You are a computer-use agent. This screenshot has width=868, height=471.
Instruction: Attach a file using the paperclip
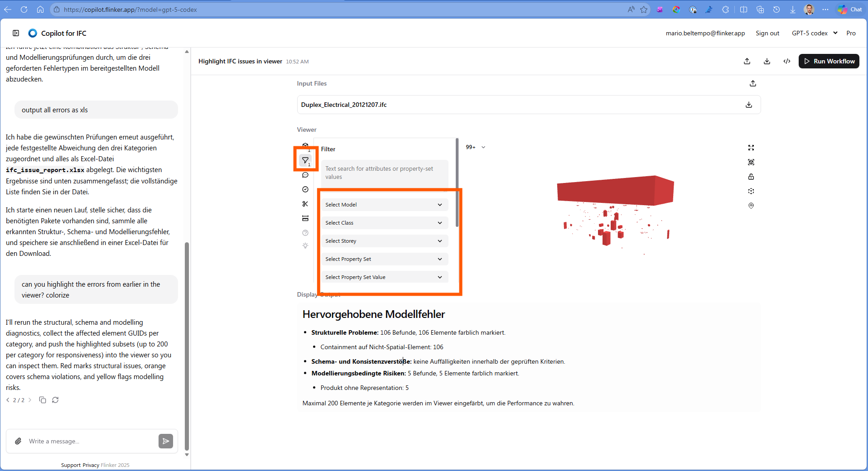pos(18,441)
